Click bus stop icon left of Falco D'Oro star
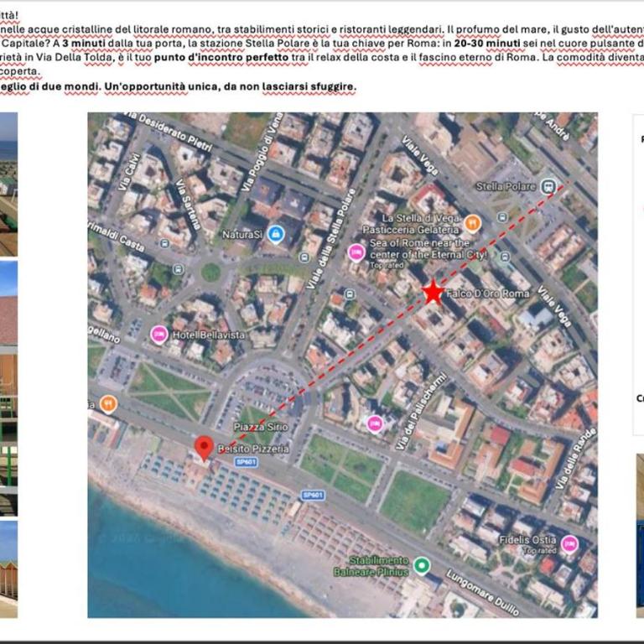This screenshot has width=644, height=644. [x=350, y=294]
